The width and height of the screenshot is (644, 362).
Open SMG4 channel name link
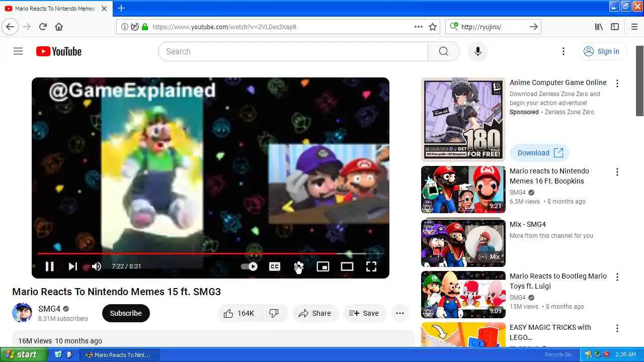(x=49, y=309)
